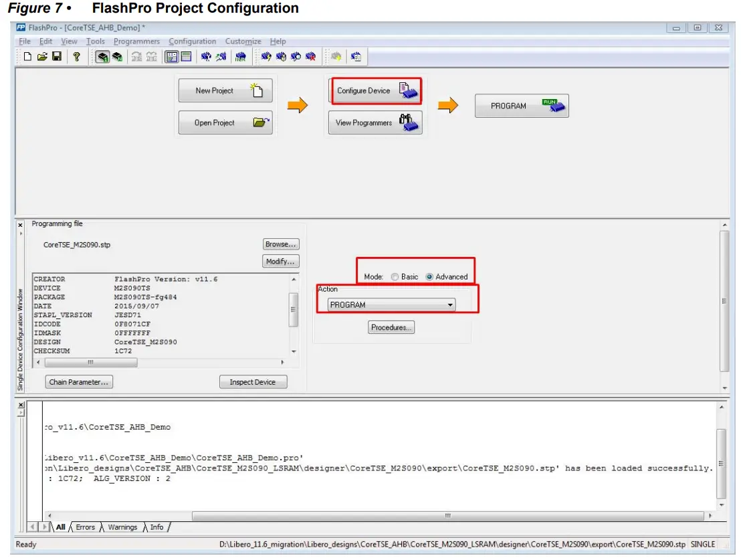Screen dimensions: 743x560
Task: Create a new project using the document toolbar icon
Action: coord(27,56)
